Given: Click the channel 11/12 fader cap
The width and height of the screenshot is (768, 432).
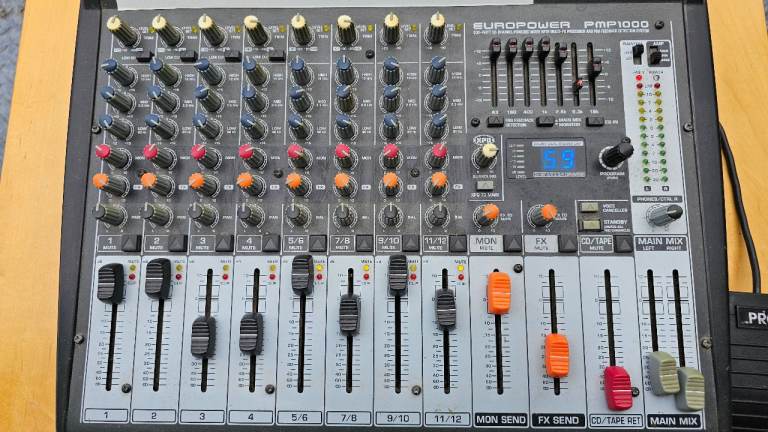Looking at the screenshot, I should [x=446, y=309].
